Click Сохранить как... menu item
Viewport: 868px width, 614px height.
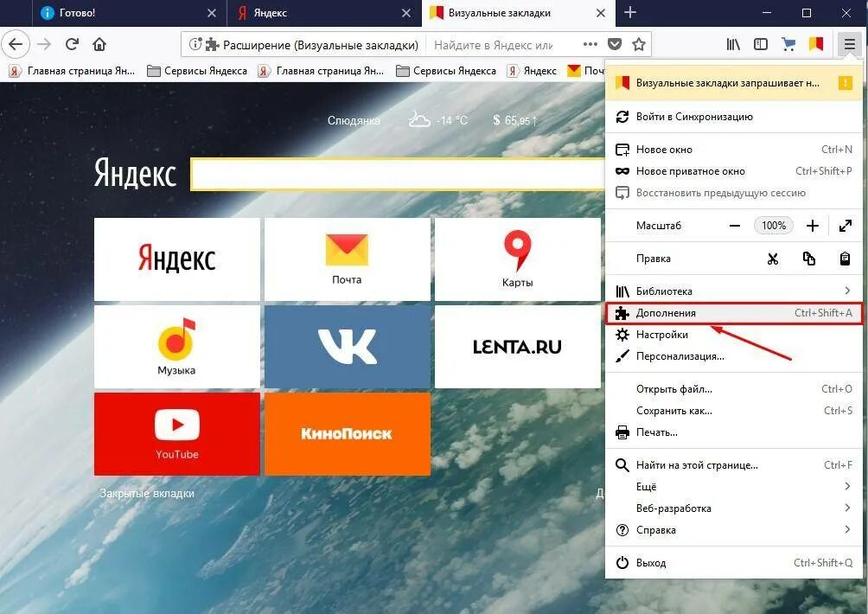coord(734,411)
